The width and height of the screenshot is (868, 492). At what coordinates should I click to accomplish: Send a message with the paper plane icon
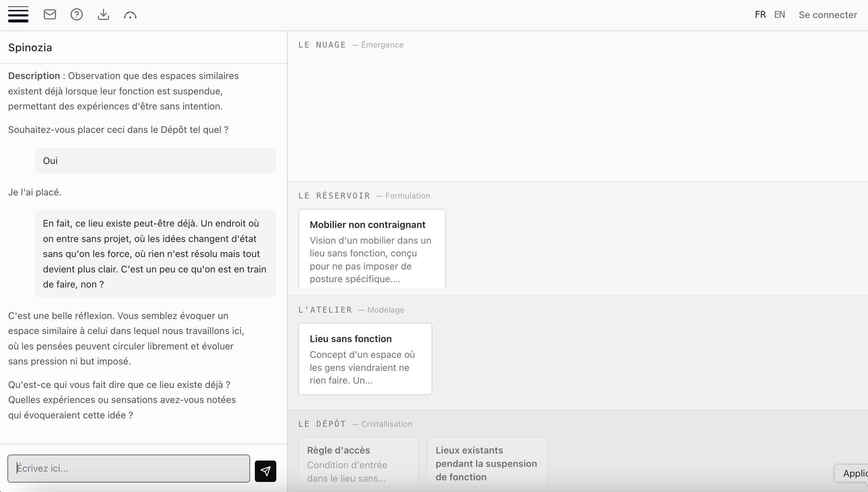point(265,471)
